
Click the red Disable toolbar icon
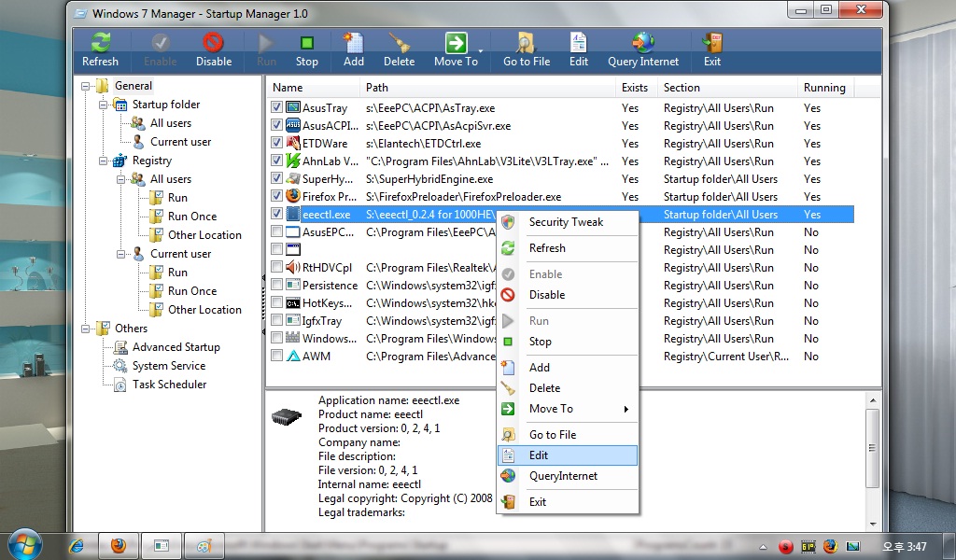pos(214,42)
